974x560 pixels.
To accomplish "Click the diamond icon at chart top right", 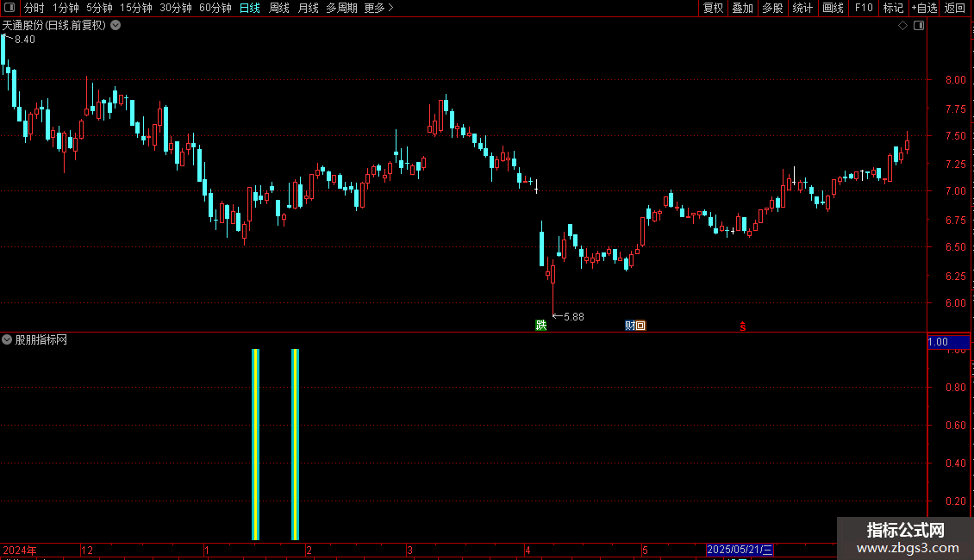I will click(x=903, y=26).
